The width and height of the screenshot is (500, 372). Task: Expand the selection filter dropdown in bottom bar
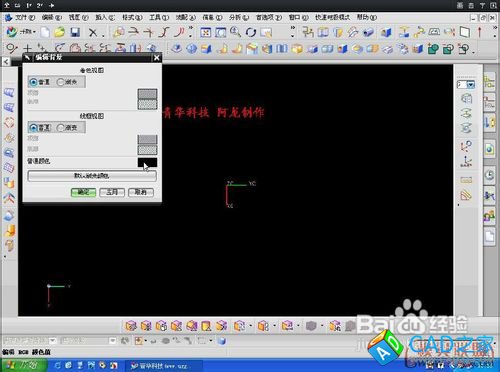[x=52, y=341]
